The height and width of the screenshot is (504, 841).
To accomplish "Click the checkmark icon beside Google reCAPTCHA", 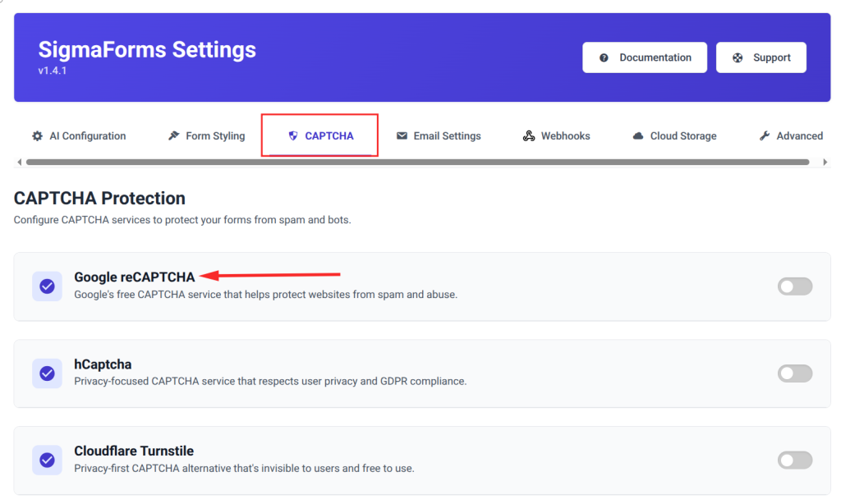I will tap(47, 286).
